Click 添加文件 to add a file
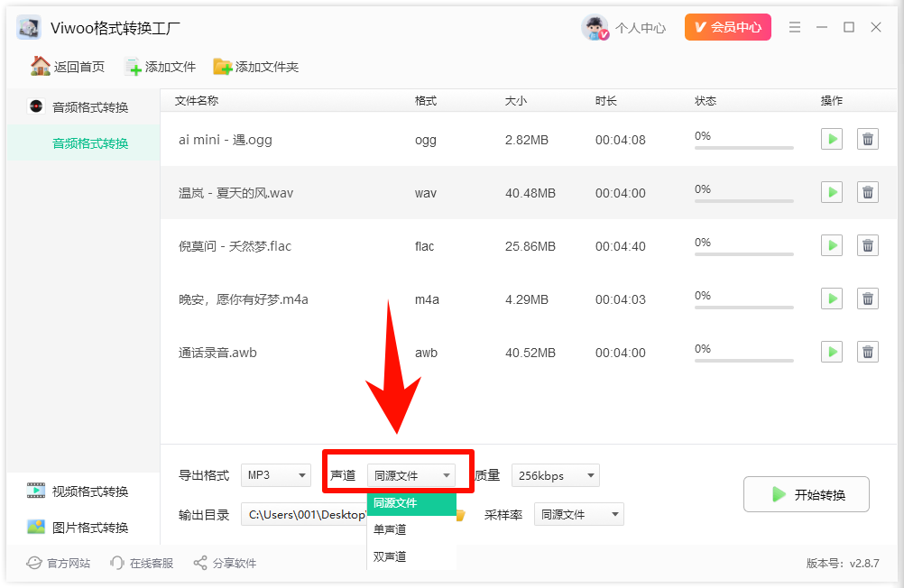 tap(161, 67)
